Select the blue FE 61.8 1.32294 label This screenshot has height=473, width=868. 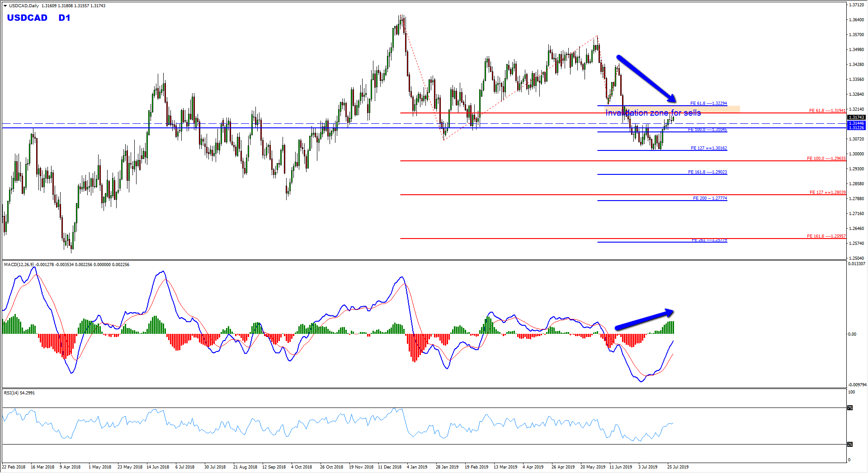click(x=708, y=103)
